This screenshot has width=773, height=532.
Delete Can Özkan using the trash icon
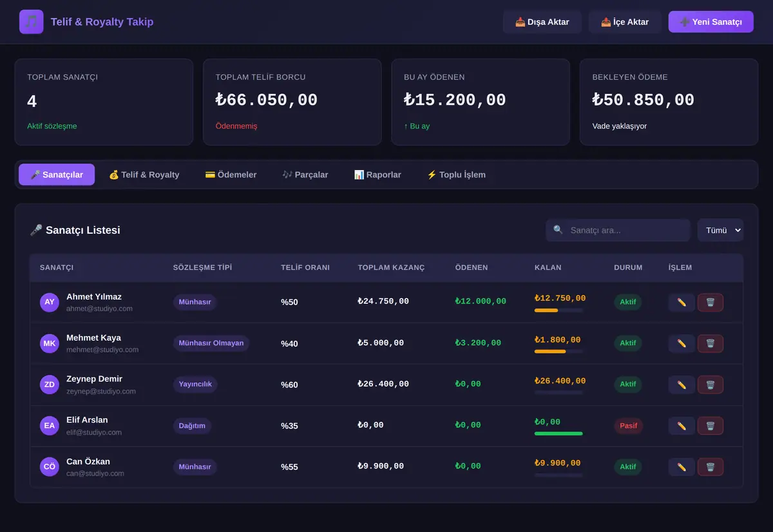(711, 467)
